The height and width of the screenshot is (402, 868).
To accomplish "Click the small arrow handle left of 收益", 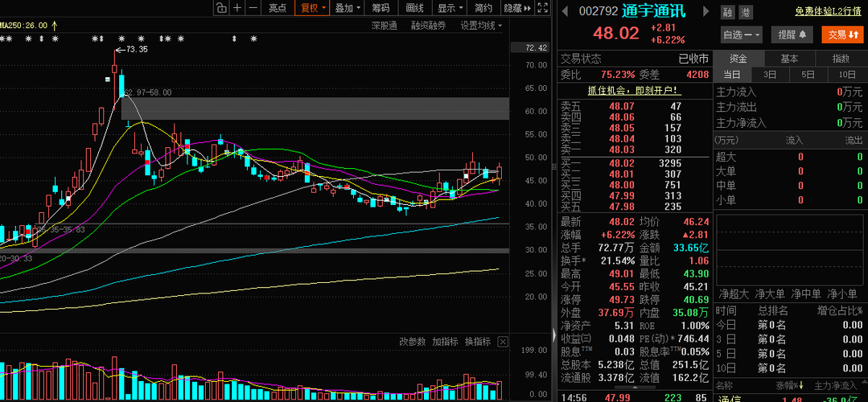I will coord(555,334).
